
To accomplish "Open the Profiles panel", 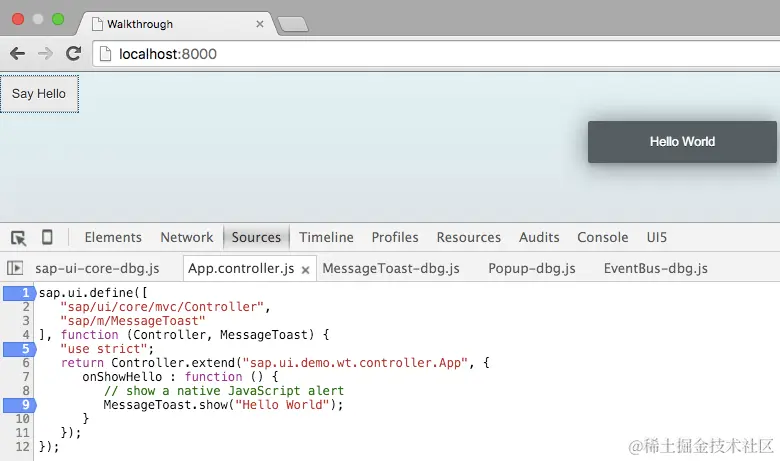I will coord(395,237).
